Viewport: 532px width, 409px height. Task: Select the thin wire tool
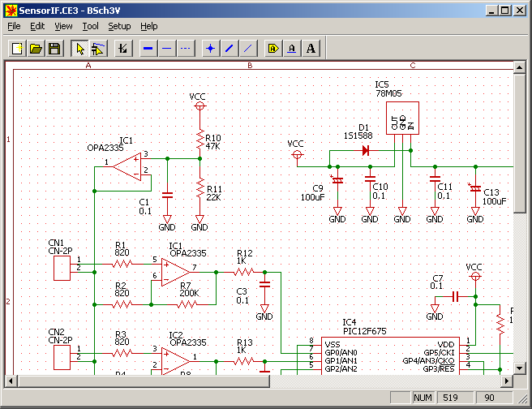[166, 49]
